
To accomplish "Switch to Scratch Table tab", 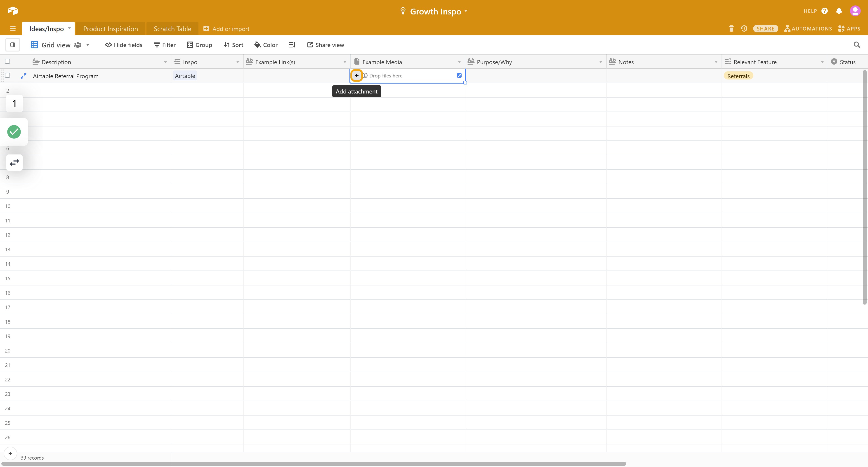I will (x=172, y=29).
